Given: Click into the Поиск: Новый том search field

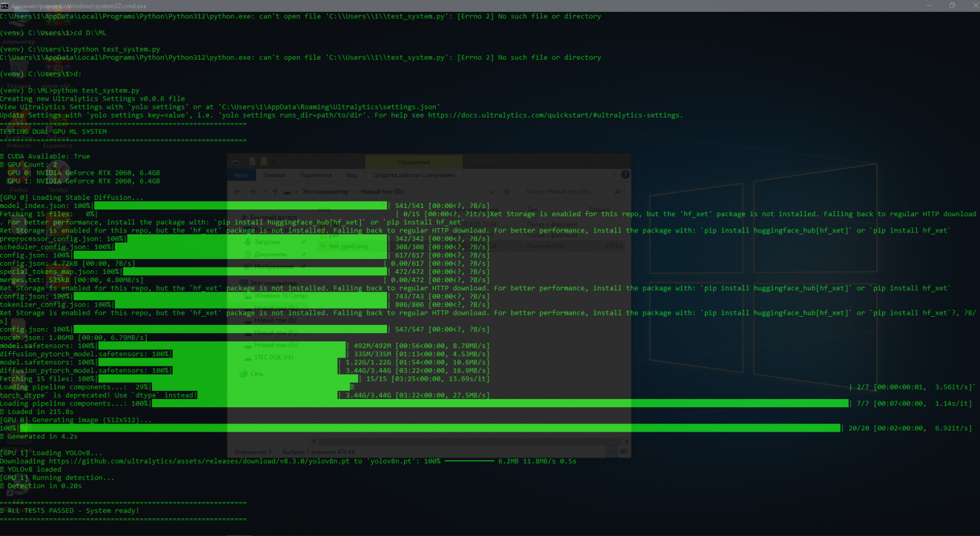Looking at the screenshot, I should (x=565, y=192).
